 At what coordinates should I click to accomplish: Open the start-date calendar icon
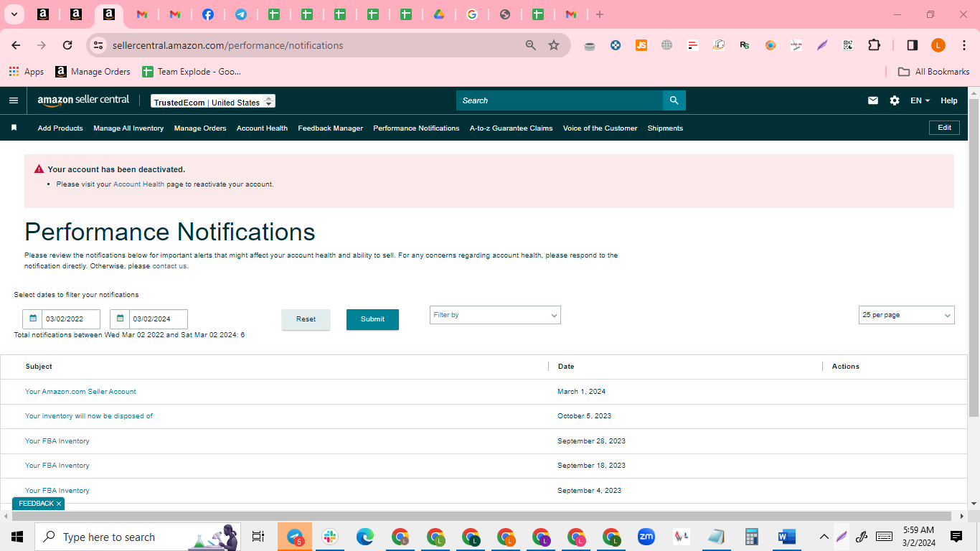[x=33, y=319]
